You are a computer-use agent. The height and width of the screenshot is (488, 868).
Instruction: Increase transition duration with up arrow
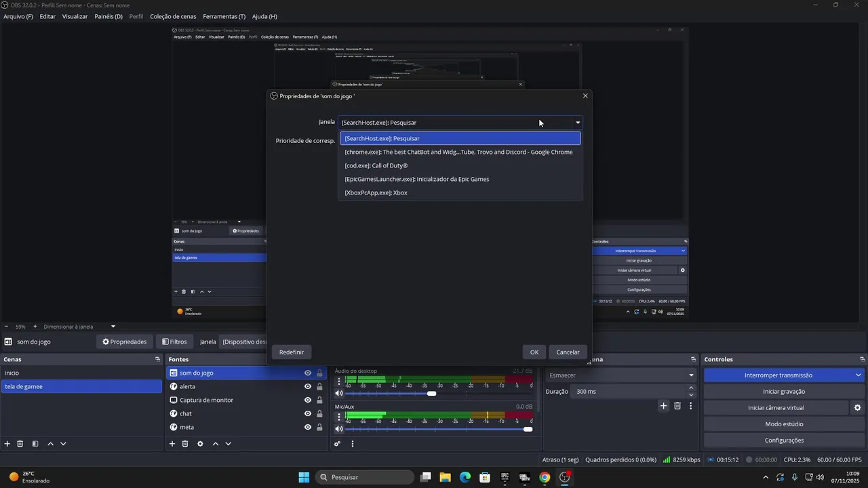pos(691,388)
